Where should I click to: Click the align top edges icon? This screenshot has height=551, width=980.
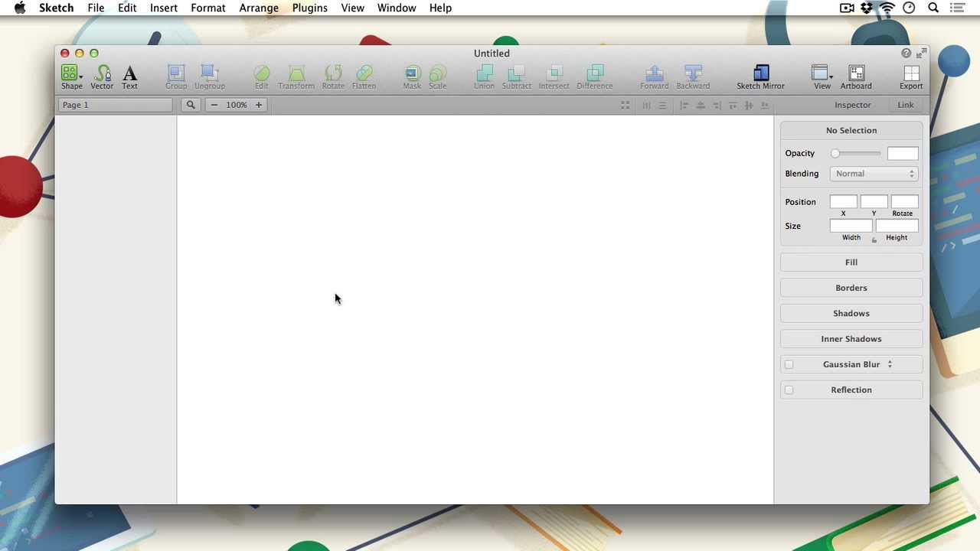pyautogui.click(x=733, y=105)
